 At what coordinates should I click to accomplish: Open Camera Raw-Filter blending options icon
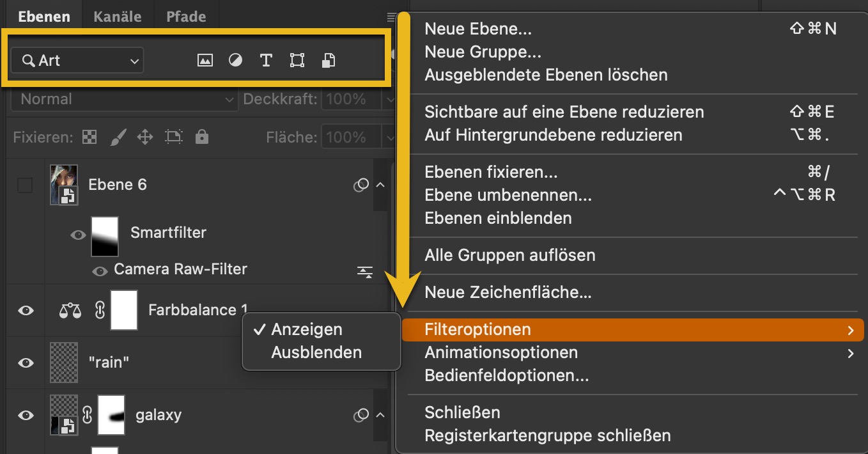click(x=364, y=272)
